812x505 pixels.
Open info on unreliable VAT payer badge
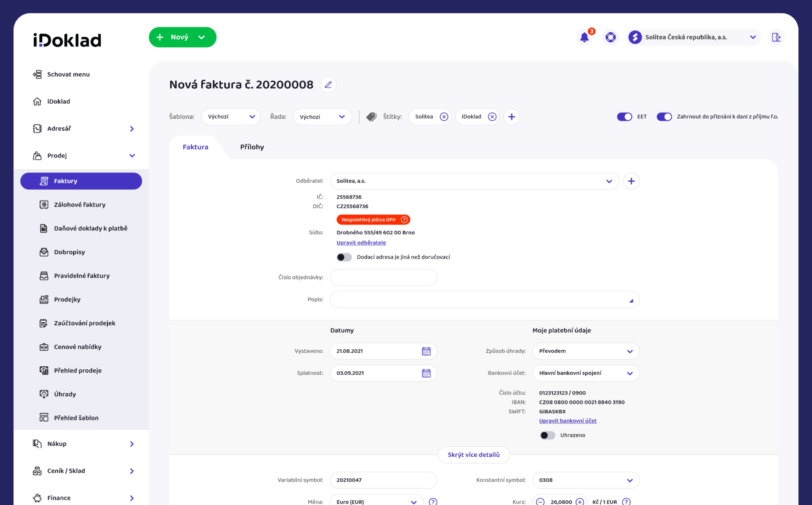pyautogui.click(x=404, y=220)
